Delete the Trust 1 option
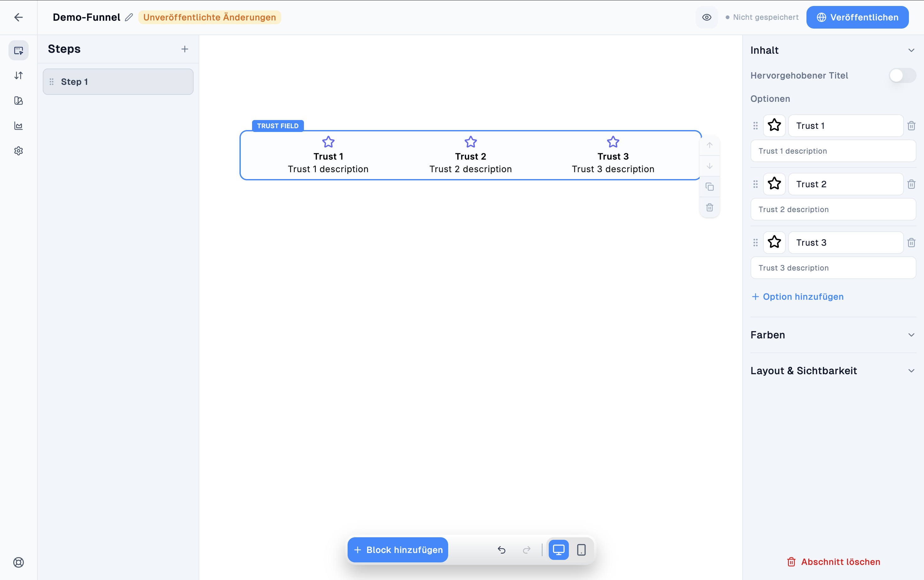The image size is (924, 580). [911, 125]
